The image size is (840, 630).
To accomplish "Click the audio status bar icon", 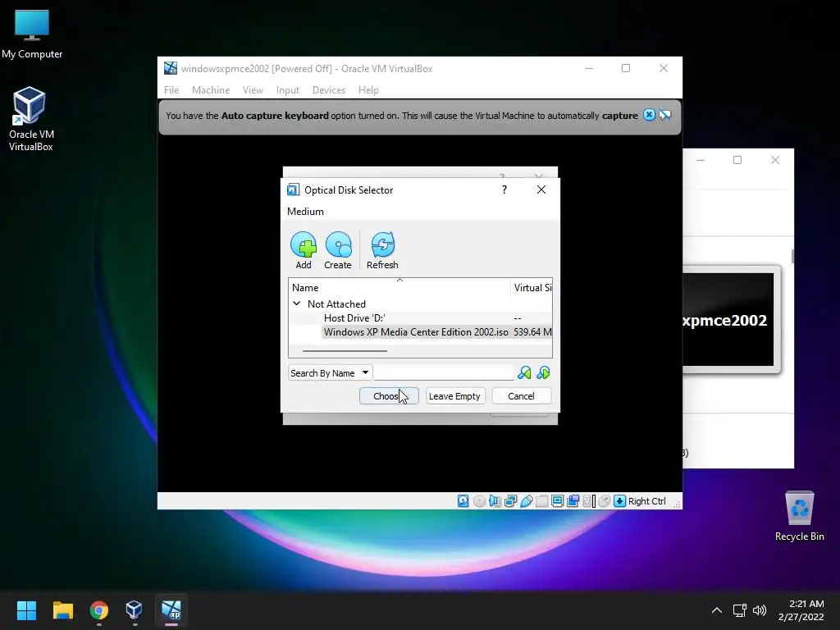I will click(495, 501).
